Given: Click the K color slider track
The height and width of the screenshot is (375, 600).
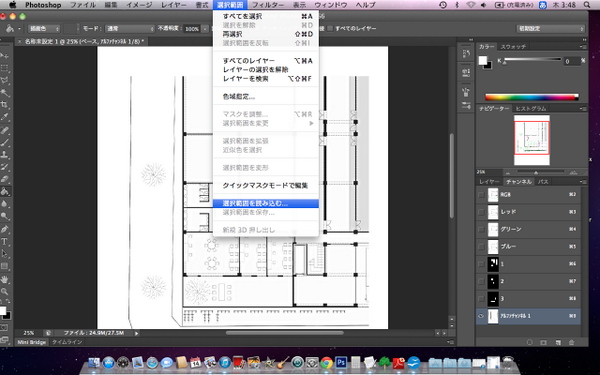Looking at the screenshot, I should (533, 59).
